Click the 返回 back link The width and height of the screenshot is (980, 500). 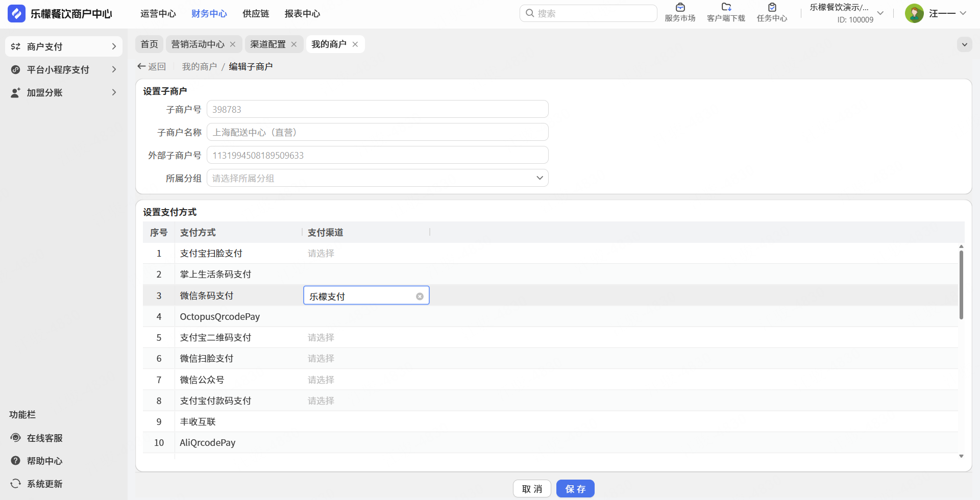152,66
